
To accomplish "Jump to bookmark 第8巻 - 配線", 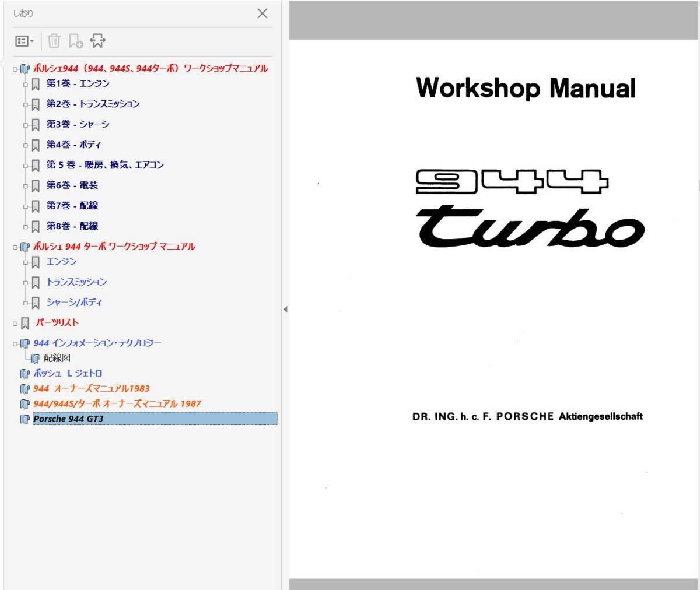I will (72, 226).
